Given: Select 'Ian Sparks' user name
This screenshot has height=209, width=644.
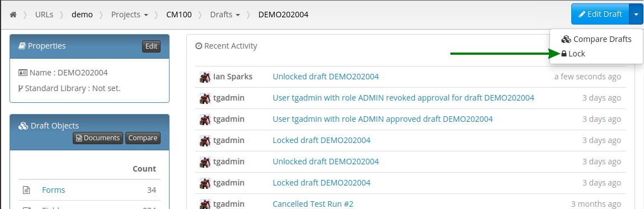Looking at the screenshot, I should tap(233, 77).
